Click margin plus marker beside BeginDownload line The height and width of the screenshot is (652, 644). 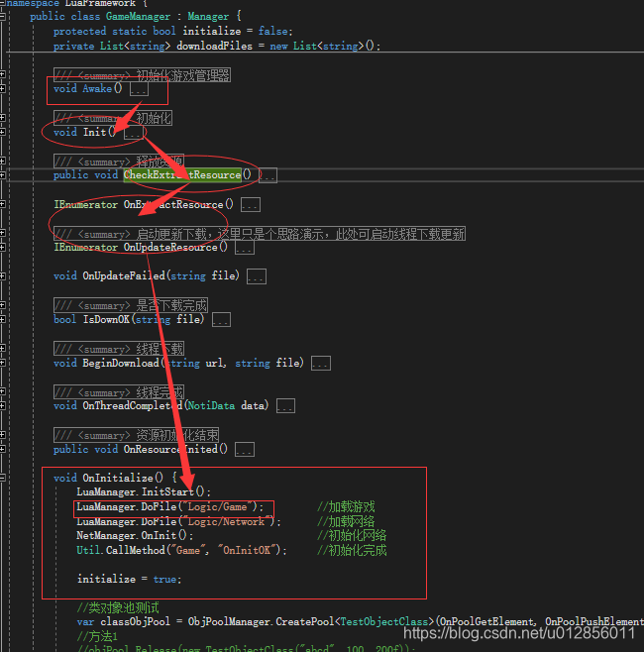(3, 363)
